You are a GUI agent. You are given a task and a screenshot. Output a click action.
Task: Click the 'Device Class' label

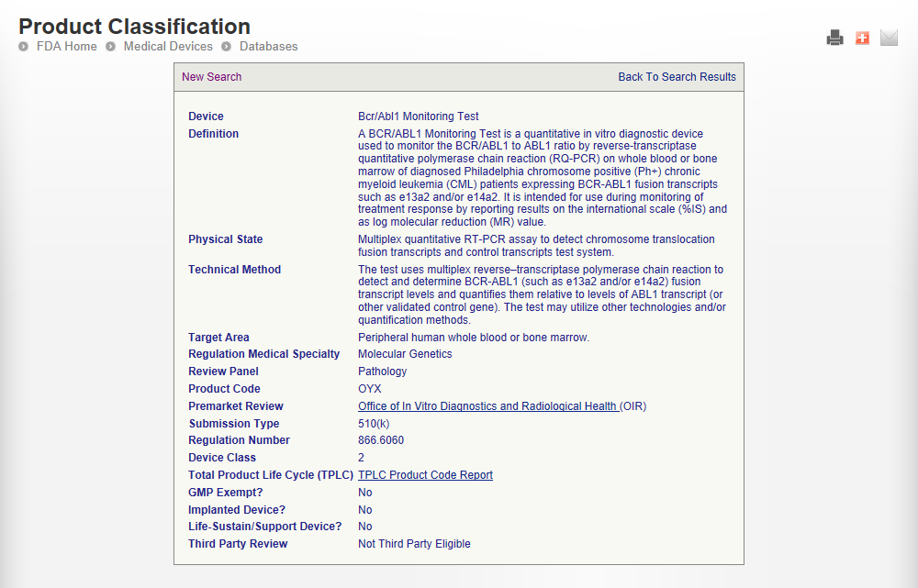[222, 458]
